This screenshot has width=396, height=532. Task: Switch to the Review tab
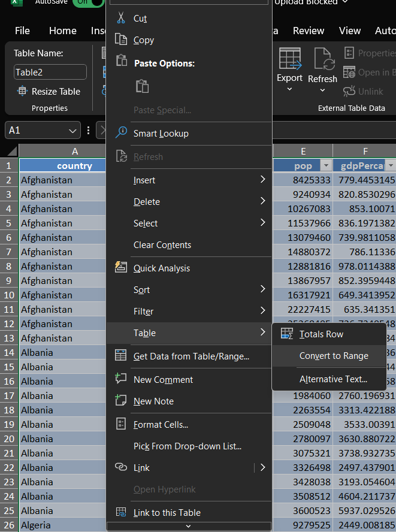pyautogui.click(x=308, y=31)
